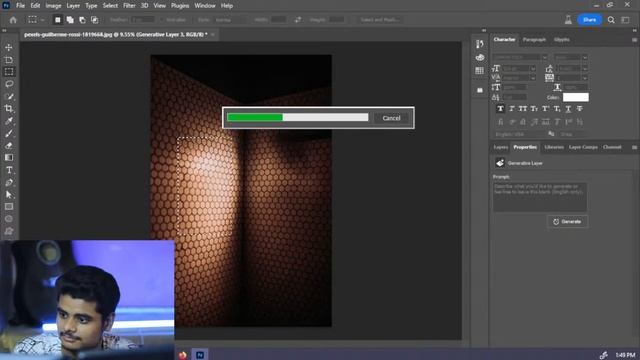Open the Image menu
640x360 pixels.
click(x=53, y=6)
